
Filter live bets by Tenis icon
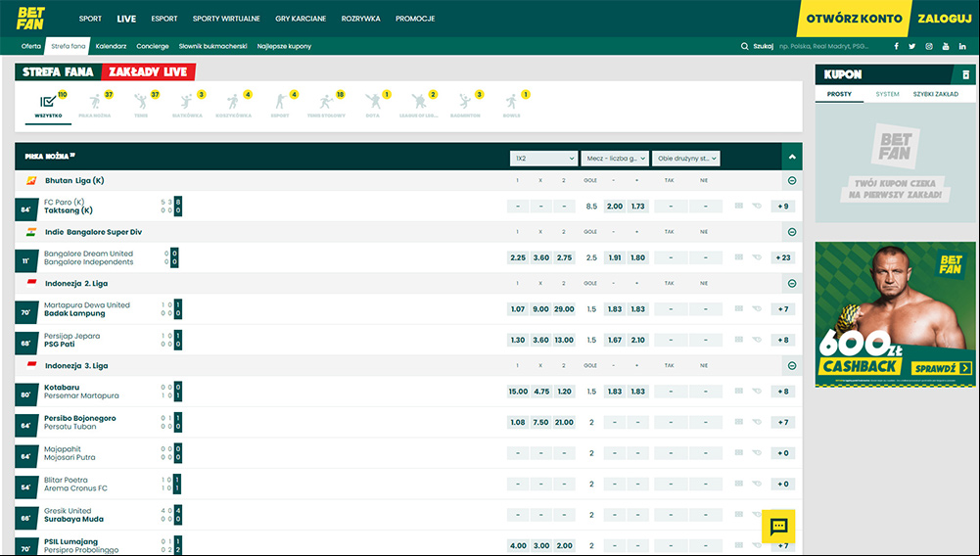tap(141, 102)
